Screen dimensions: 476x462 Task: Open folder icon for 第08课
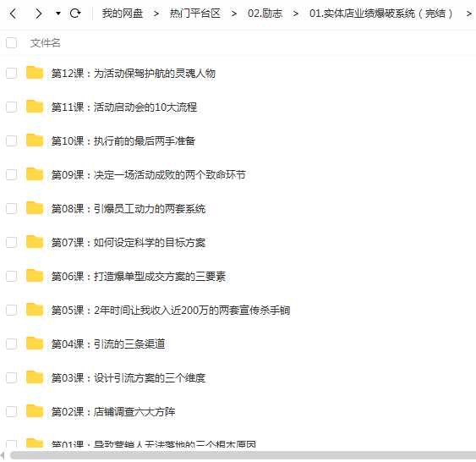35,208
